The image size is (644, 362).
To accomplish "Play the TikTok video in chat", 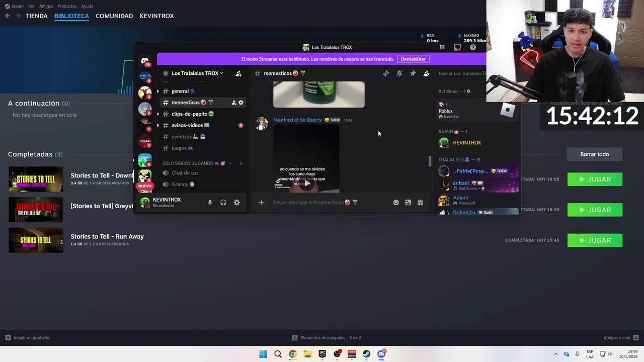I will click(x=306, y=183).
